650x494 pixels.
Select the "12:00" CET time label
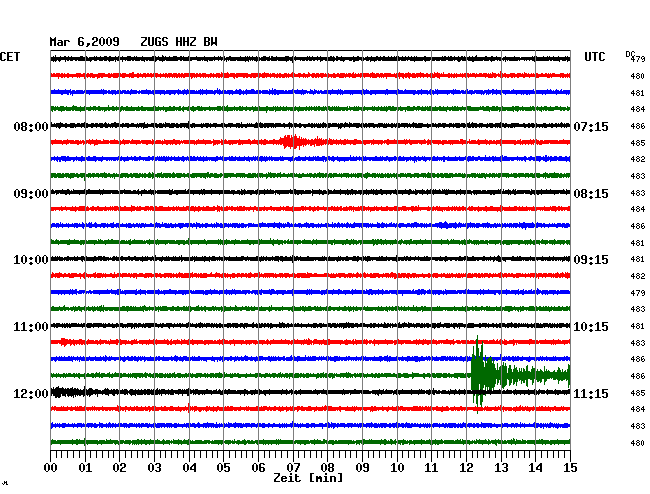31,393
